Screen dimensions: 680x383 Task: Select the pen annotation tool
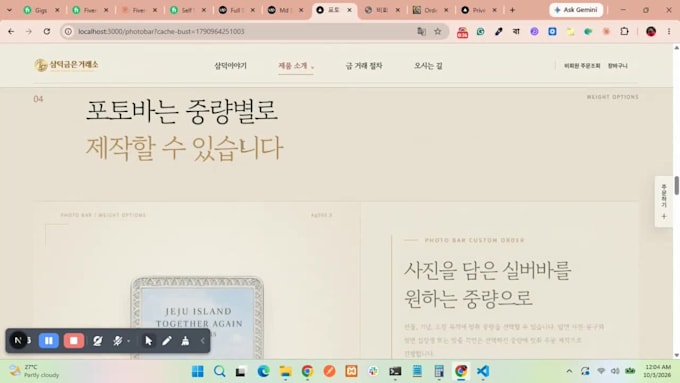click(x=167, y=341)
